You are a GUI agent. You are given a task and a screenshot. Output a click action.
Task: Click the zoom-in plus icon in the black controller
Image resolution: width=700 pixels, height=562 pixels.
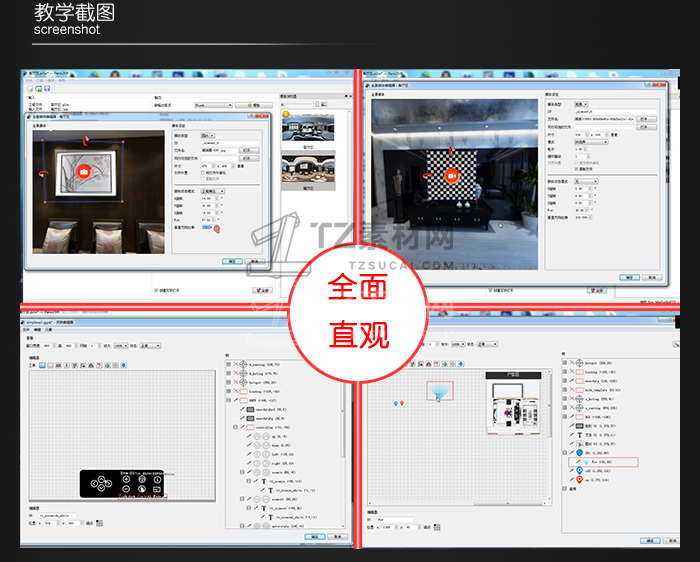pos(126,479)
